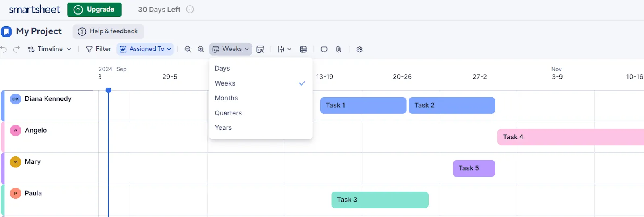The image size is (644, 217).
Task: Click the redo arrow icon
Action: [x=17, y=49]
